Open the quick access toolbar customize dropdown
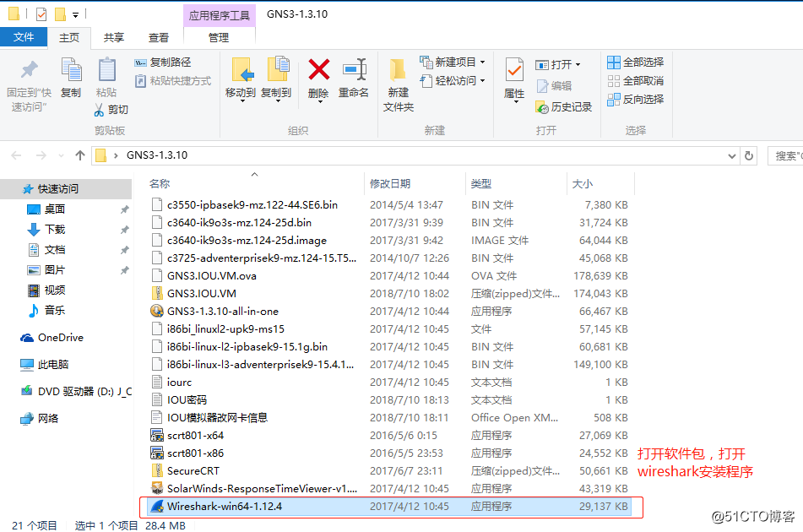This screenshot has height=532, width=803. (75, 15)
